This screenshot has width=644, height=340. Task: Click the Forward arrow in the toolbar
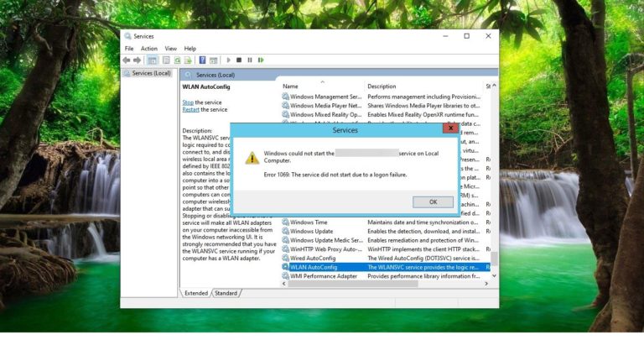pos(138,60)
